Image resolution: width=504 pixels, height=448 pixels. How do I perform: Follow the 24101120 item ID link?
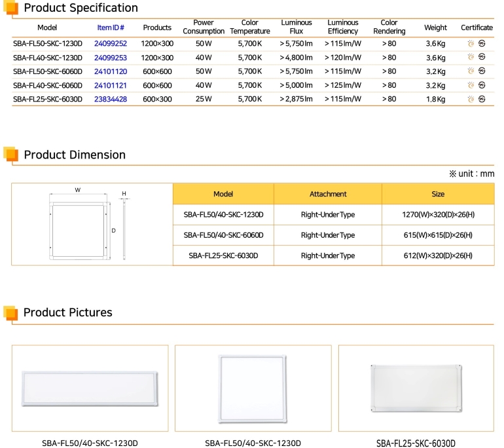click(111, 71)
